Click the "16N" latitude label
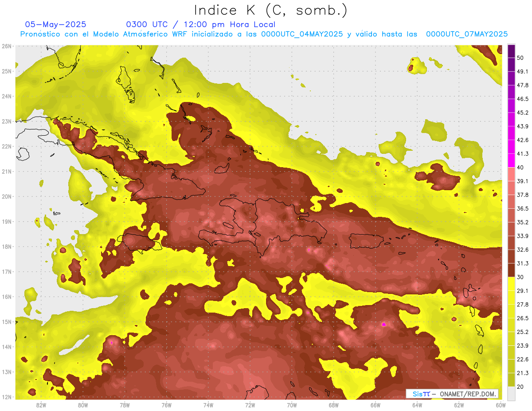The width and height of the screenshot is (532, 411). 7,297
